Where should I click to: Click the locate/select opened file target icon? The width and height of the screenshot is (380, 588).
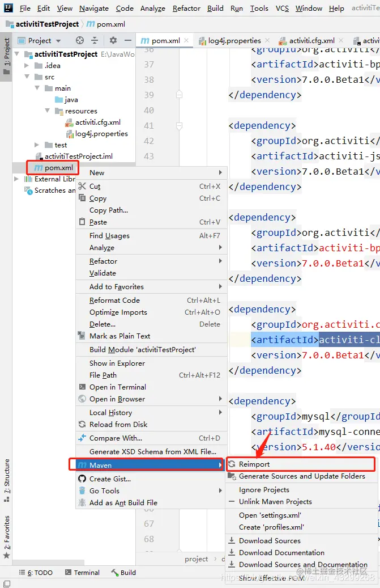[79, 40]
